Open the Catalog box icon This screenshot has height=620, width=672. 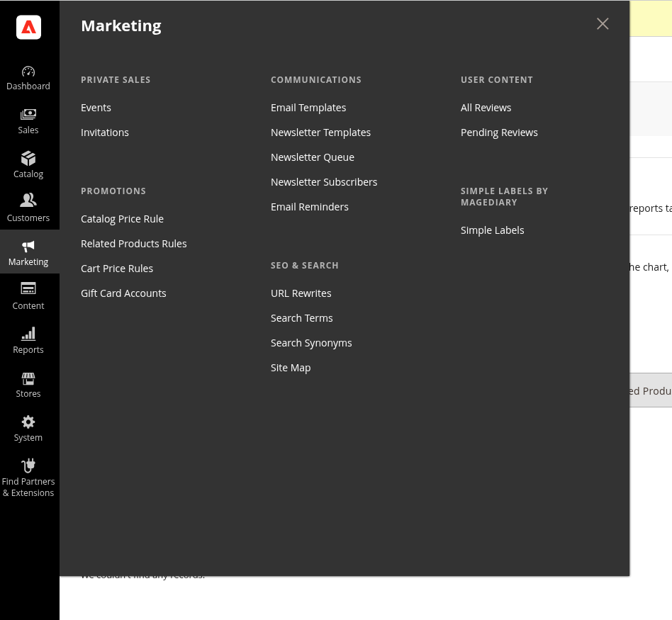tap(28, 159)
